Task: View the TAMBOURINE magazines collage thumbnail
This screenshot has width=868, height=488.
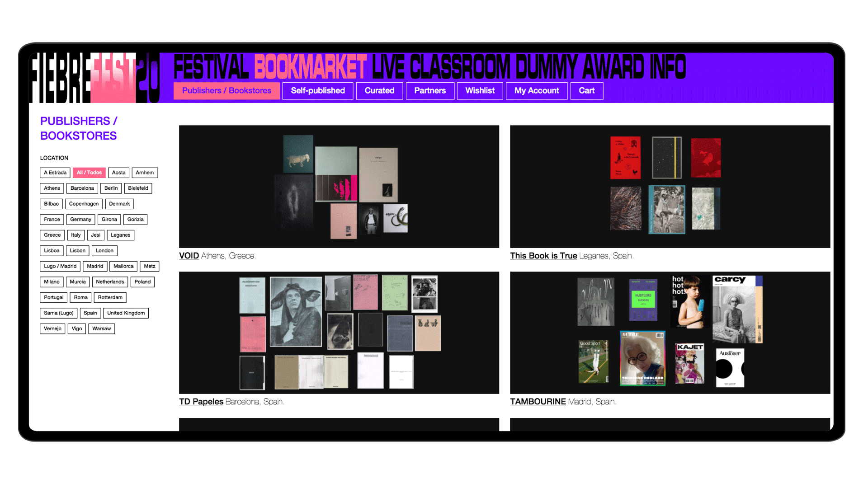Action: click(x=670, y=333)
